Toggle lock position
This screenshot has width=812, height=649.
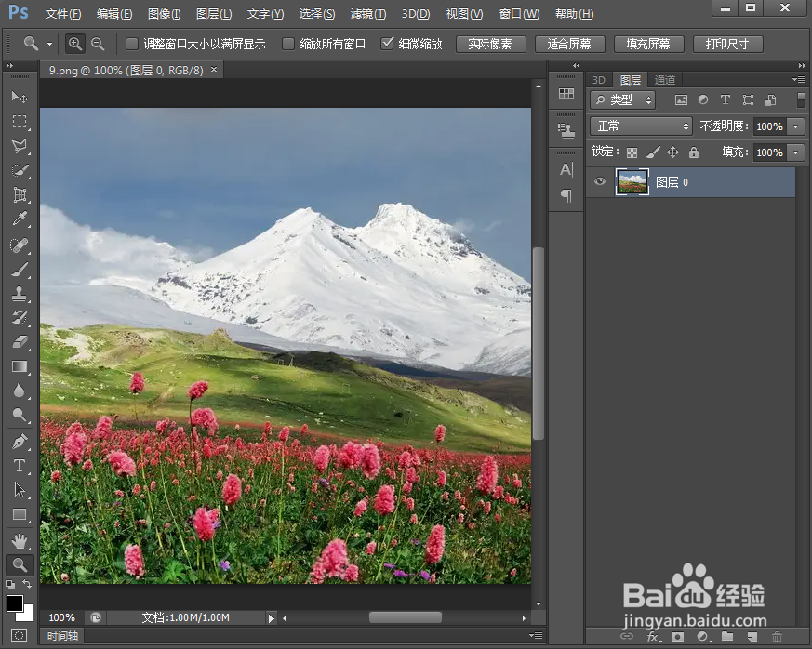click(x=672, y=152)
